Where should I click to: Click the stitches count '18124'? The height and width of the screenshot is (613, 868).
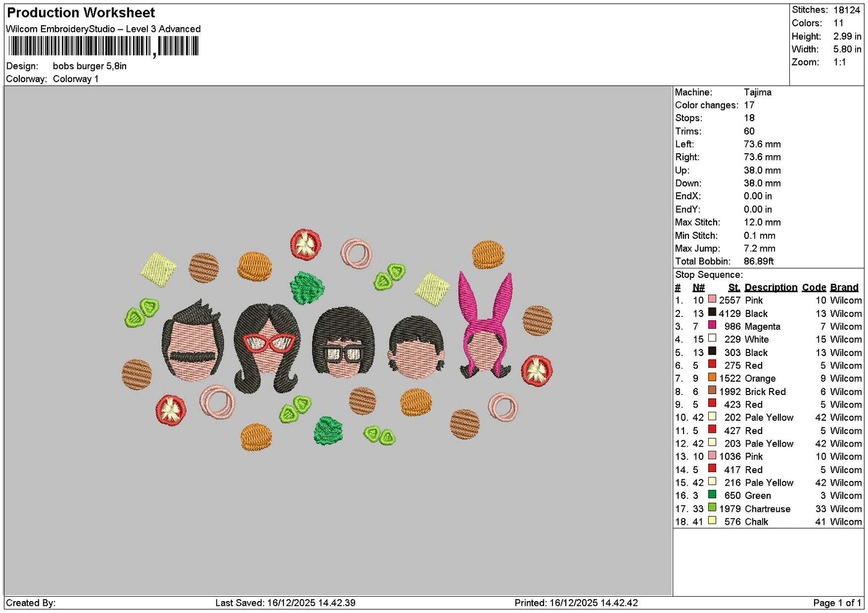[847, 10]
